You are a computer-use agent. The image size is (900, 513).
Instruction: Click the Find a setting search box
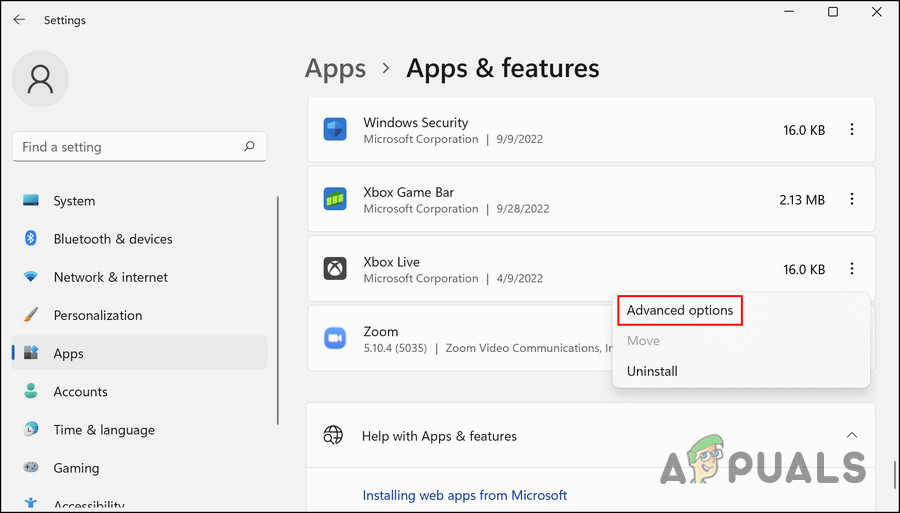tap(139, 147)
